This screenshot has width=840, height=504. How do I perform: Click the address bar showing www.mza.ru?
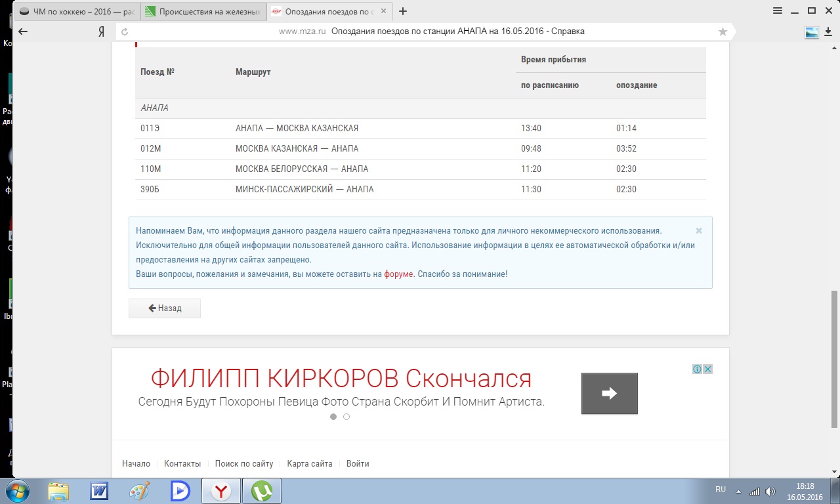tap(420, 31)
